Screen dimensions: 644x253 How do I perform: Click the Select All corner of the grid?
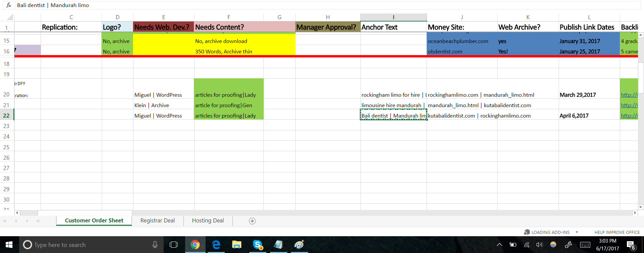9,17
